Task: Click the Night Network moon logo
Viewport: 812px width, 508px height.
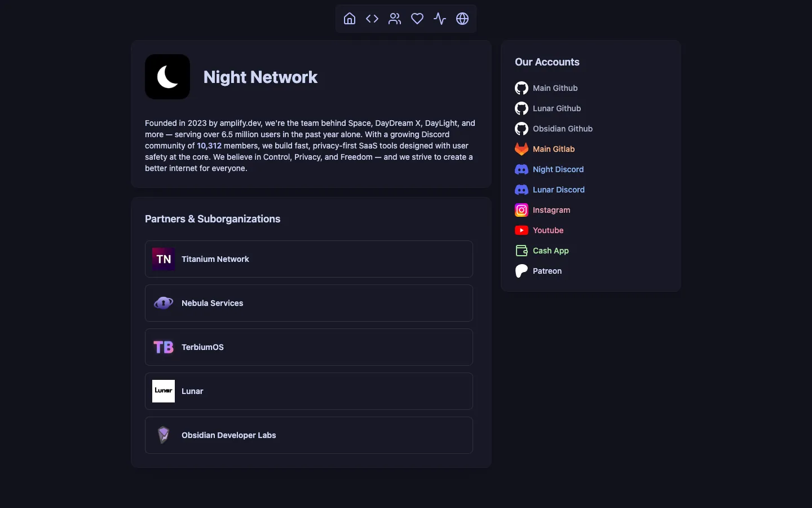Action: click(167, 77)
